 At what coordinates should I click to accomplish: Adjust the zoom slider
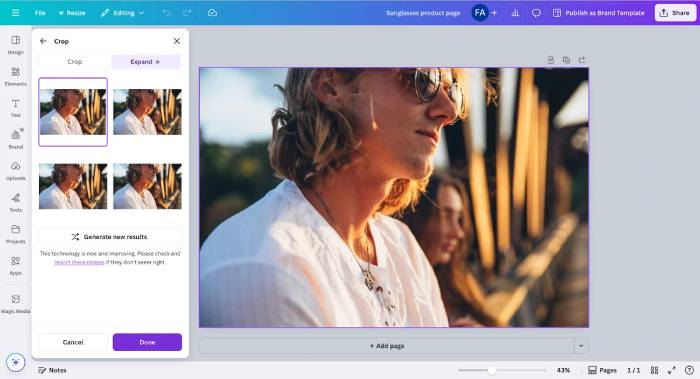[492, 370]
